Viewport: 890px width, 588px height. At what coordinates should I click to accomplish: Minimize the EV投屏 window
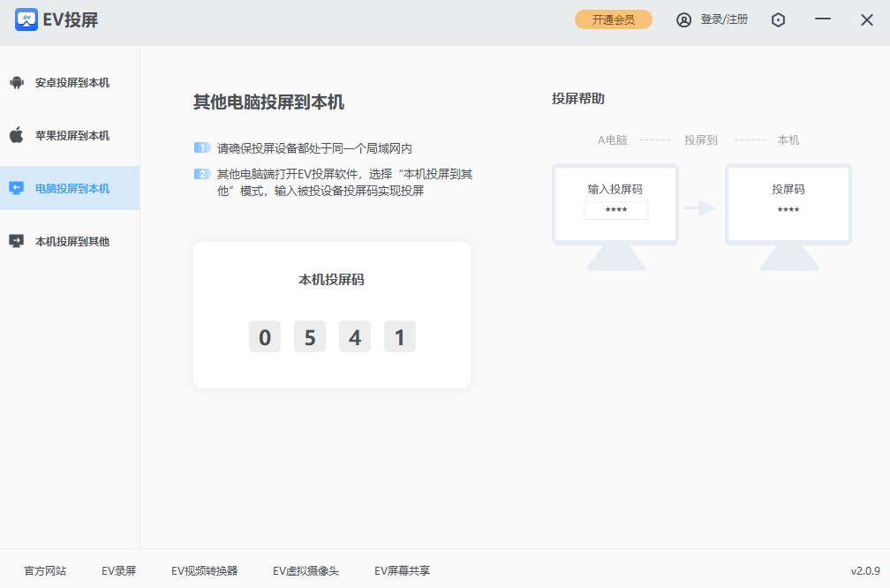click(x=823, y=19)
